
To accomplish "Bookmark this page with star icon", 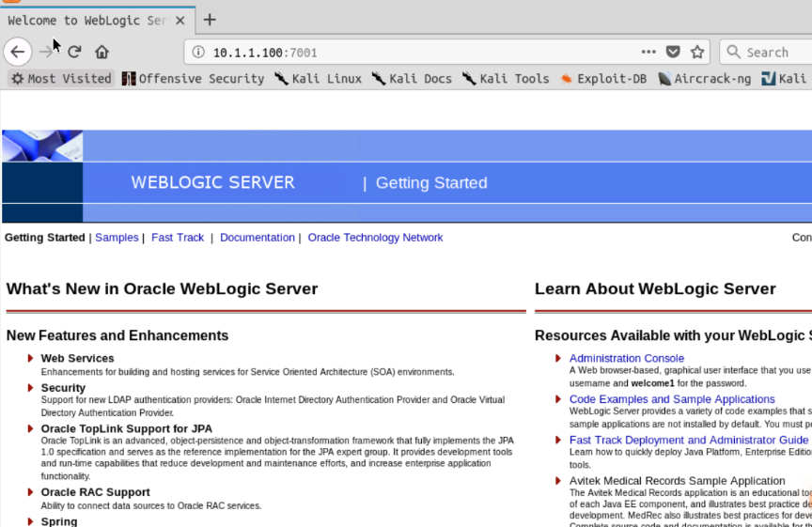I will pyautogui.click(x=697, y=52).
